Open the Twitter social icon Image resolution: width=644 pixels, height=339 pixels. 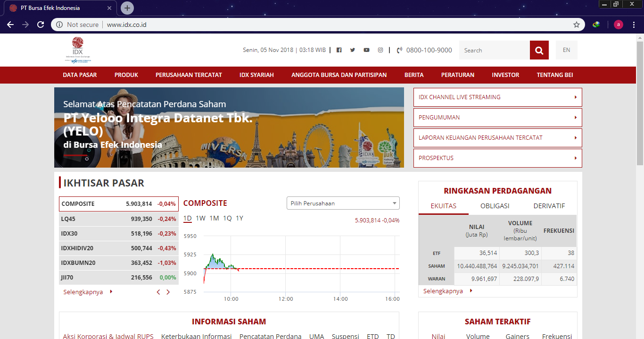(353, 50)
